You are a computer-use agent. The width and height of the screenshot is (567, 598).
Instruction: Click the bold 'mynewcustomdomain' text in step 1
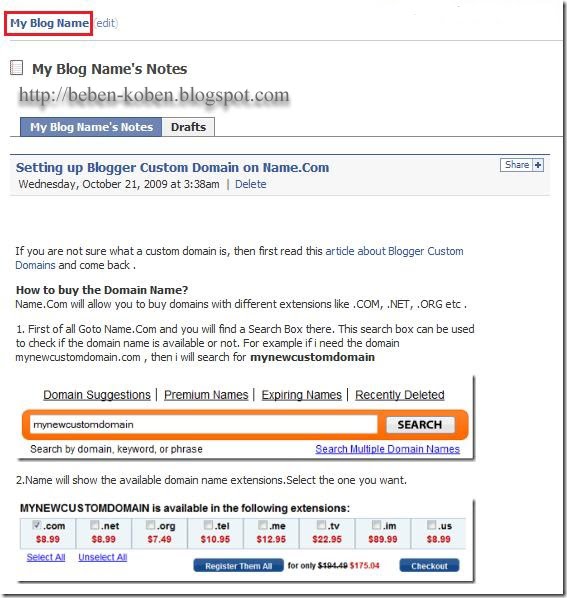click(313, 357)
